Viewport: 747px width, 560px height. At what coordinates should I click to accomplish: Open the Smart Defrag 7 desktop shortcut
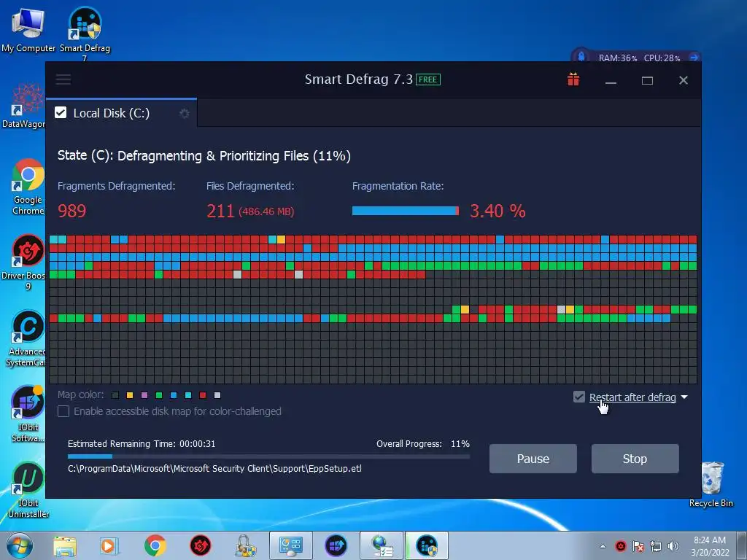point(85,34)
